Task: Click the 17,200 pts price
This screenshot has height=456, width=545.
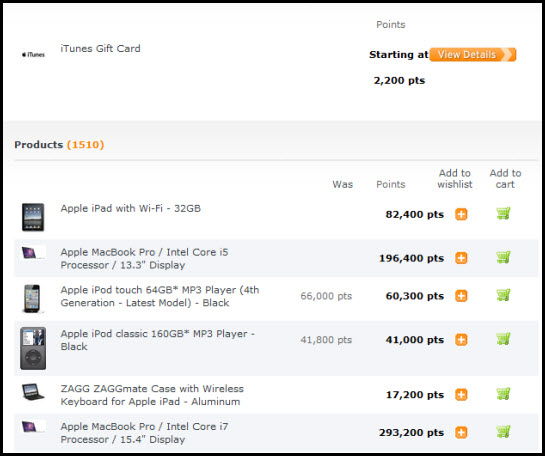Action: coord(415,395)
